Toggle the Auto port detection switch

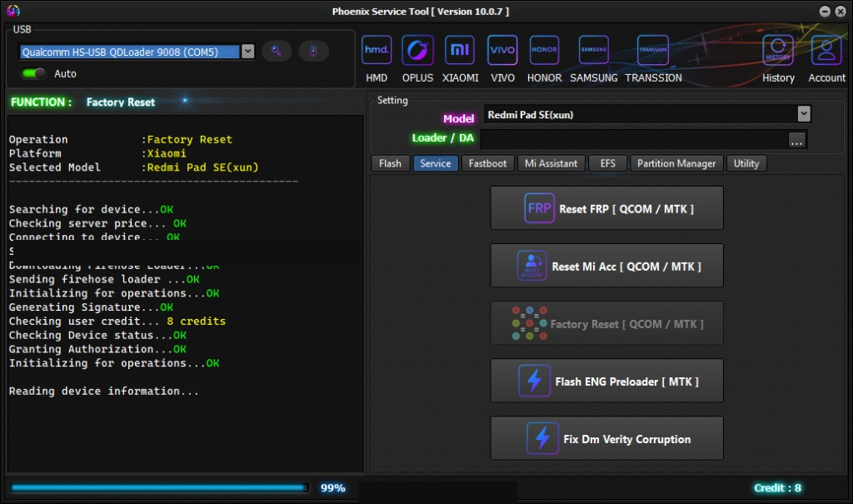click(x=33, y=73)
